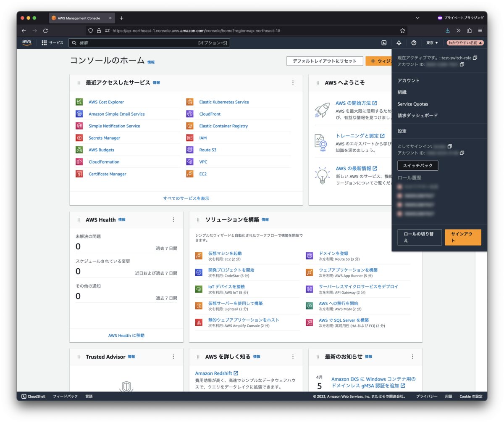Click the 静的ウェブアプリケーションをホスト link
The width and height of the screenshot is (504, 423).
(x=244, y=320)
